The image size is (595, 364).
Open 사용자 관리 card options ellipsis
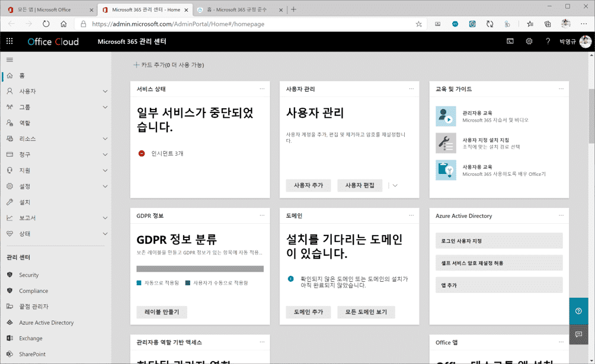coord(411,89)
